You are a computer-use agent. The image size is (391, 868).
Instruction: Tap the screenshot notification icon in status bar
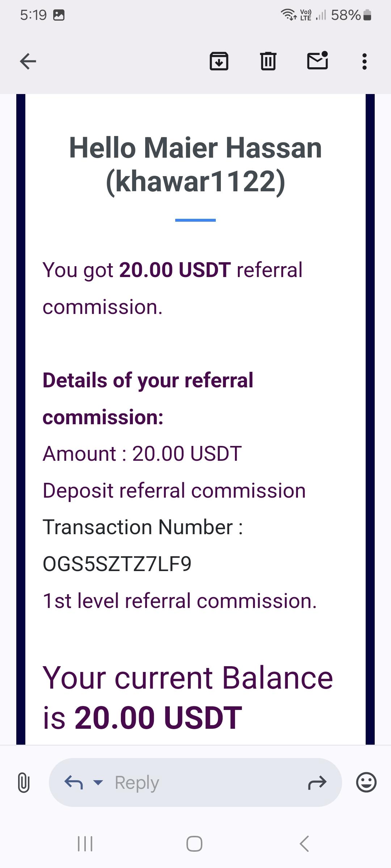tap(59, 15)
